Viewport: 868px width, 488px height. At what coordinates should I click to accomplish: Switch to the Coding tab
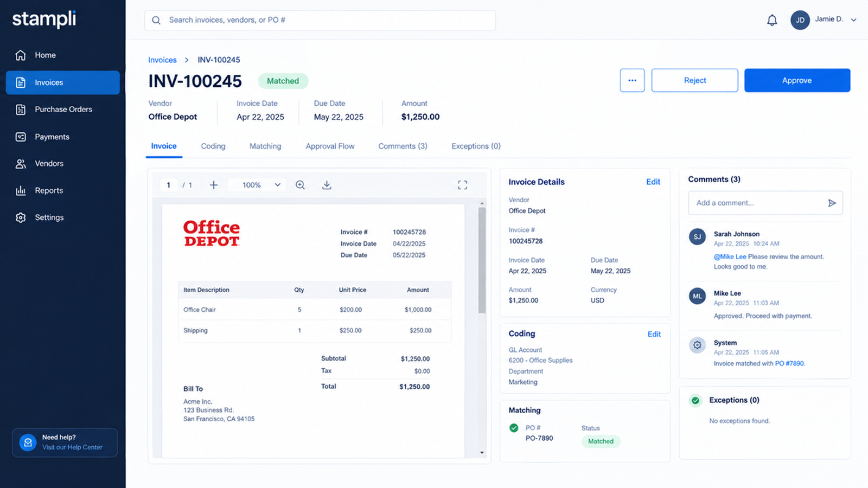[x=213, y=146]
